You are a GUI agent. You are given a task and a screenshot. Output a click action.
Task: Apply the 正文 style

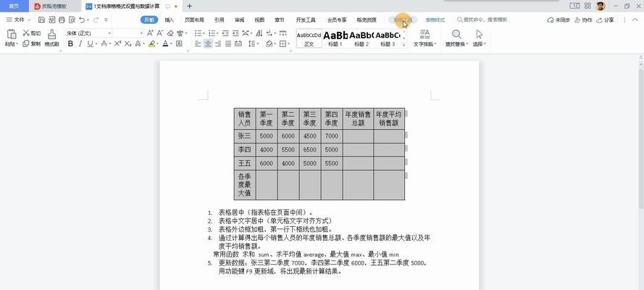(x=309, y=38)
